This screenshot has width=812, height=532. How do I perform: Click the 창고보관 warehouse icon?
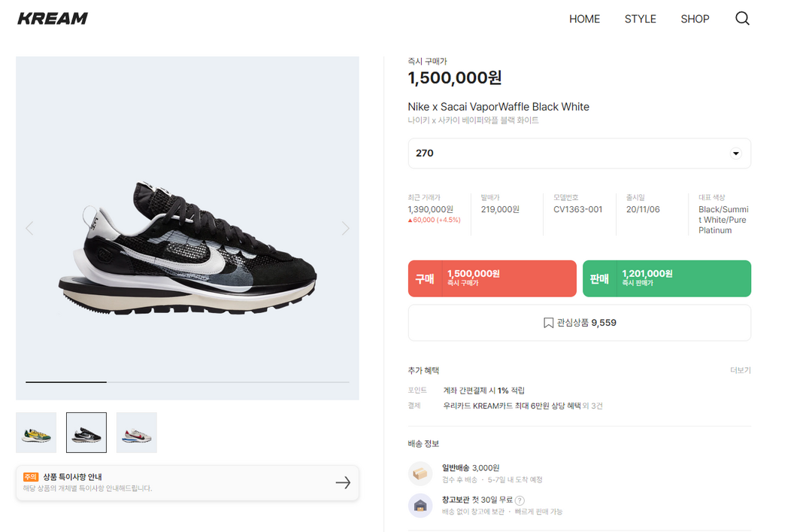click(420, 505)
